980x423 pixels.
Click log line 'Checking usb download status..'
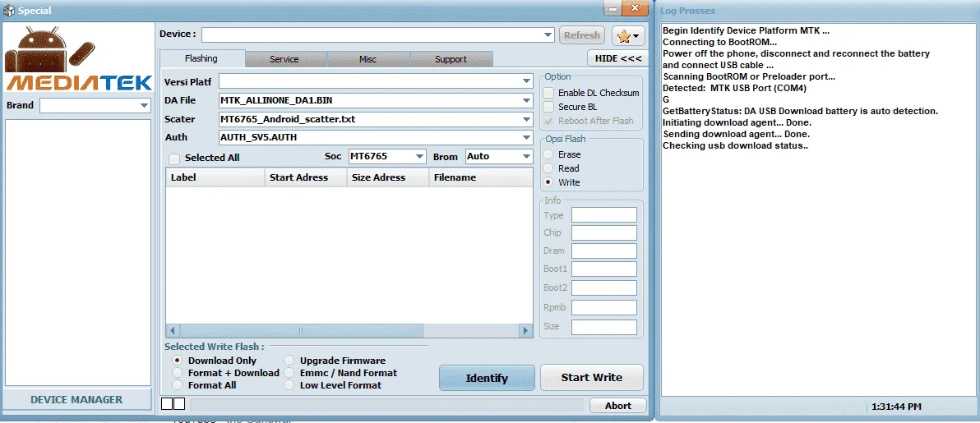[735, 145]
